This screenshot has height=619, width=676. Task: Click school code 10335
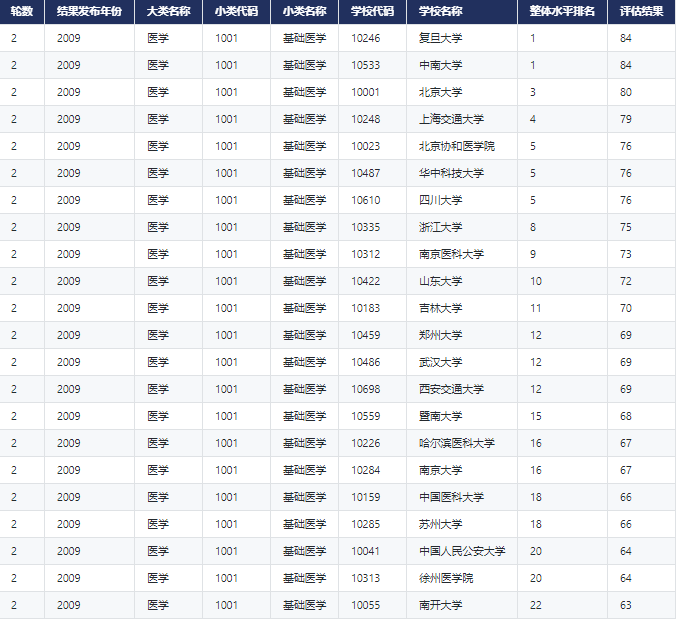tap(366, 227)
